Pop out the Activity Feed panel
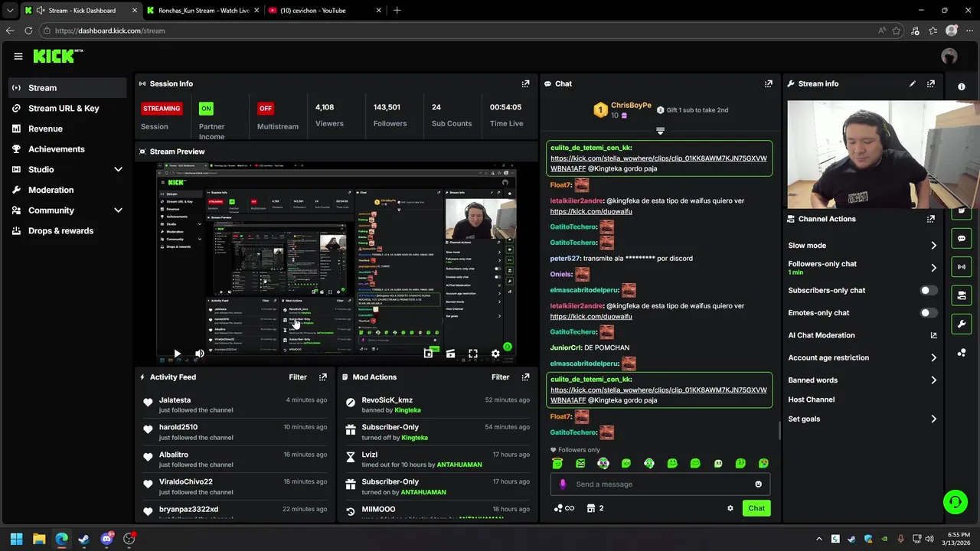Image resolution: width=980 pixels, height=551 pixels. [322, 377]
